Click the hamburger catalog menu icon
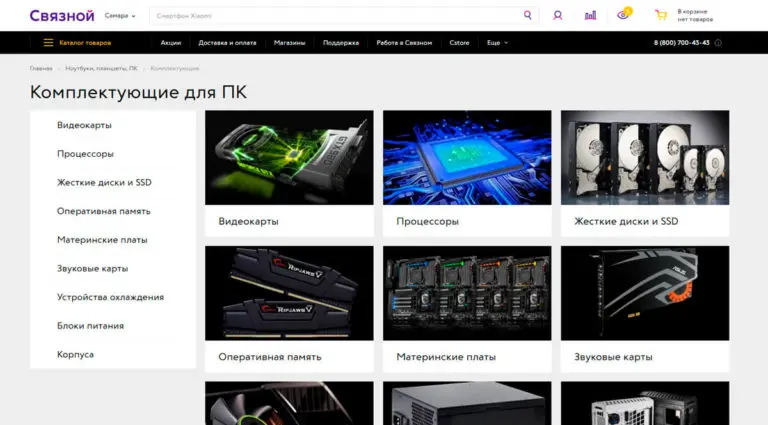 coord(48,43)
